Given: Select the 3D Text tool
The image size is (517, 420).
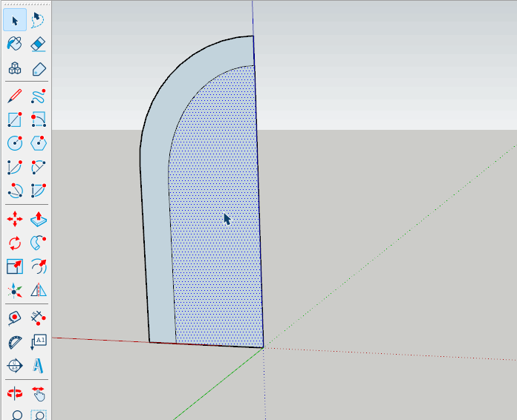Looking at the screenshot, I should 38,366.
